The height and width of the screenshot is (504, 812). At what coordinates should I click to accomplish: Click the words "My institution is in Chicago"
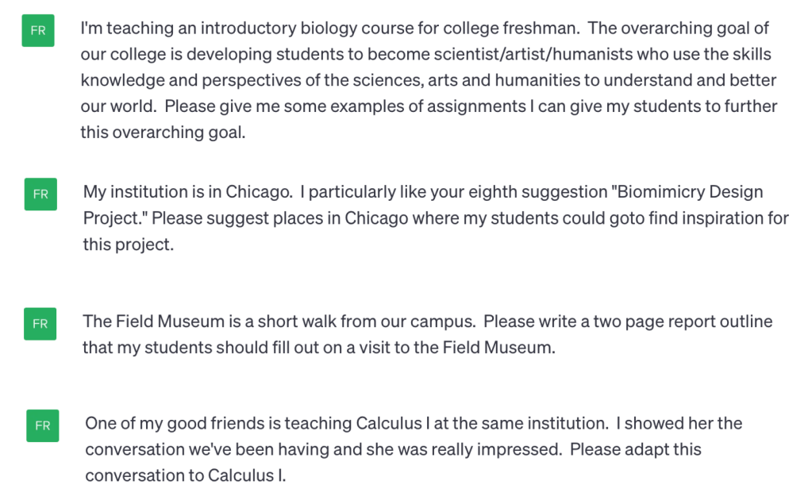pos(188,193)
